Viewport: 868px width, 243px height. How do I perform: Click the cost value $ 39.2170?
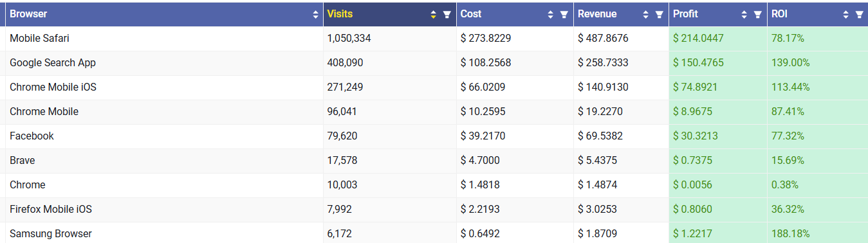coord(483,136)
